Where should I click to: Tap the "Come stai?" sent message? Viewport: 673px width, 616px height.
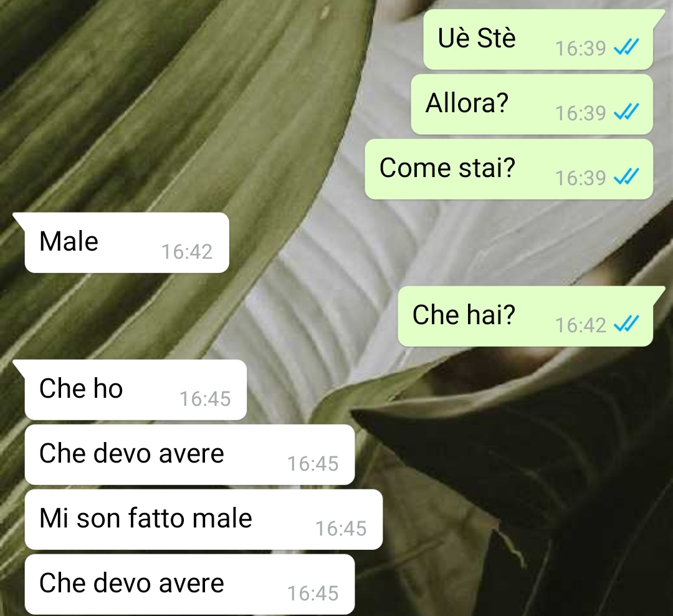click(x=509, y=169)
